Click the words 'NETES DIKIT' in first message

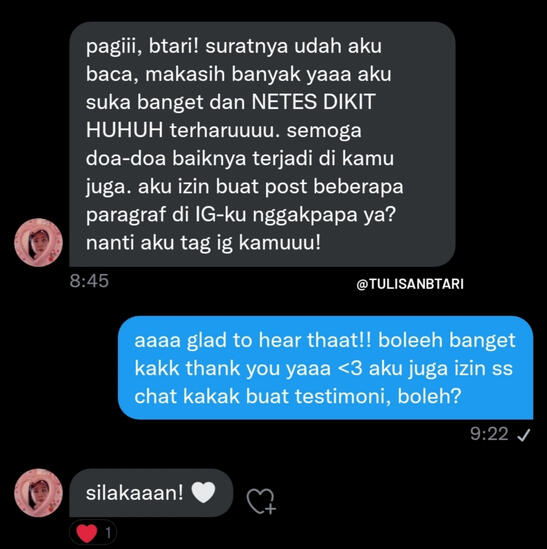click(x=313, y=102)
